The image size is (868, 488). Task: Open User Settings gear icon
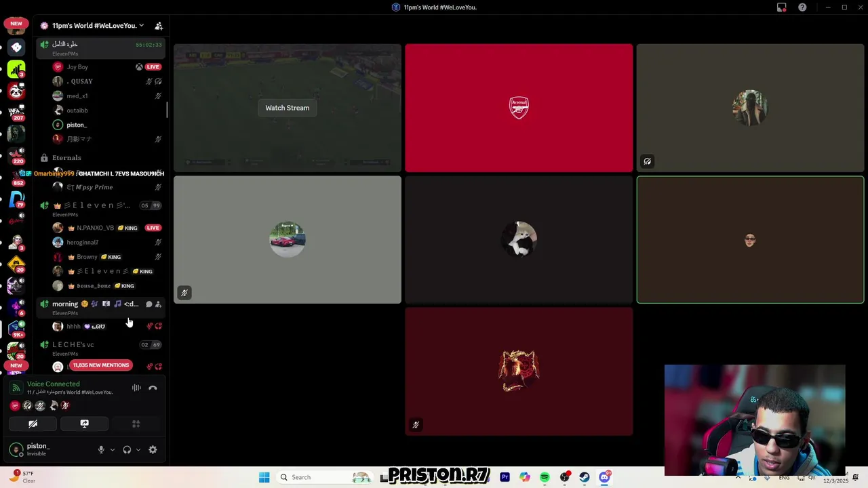(153, 449)
